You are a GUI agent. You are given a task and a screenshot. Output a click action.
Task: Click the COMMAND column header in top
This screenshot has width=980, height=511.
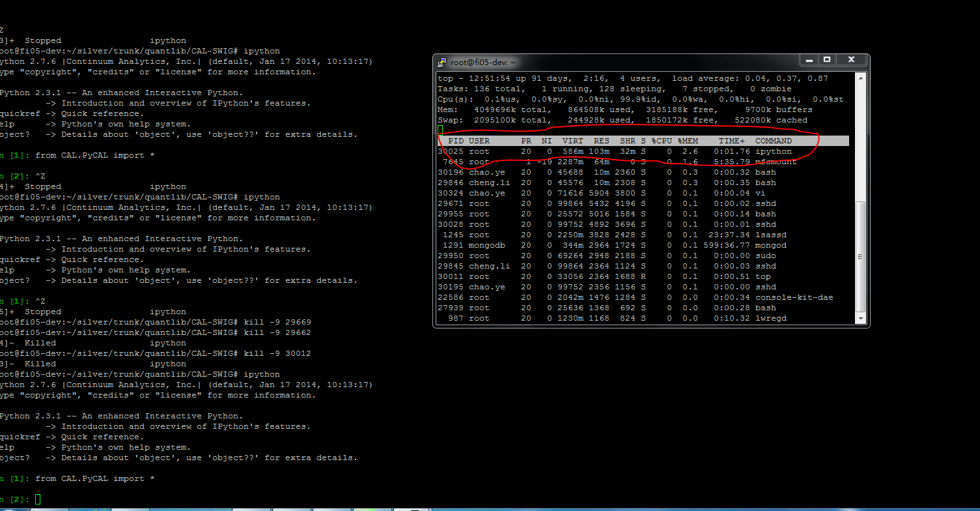pyautogui.click(x=774, y=141)
